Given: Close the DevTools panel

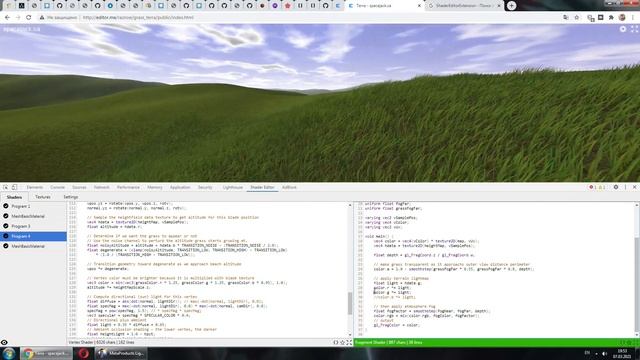Looking at the screenshot, I should (634, 187).
